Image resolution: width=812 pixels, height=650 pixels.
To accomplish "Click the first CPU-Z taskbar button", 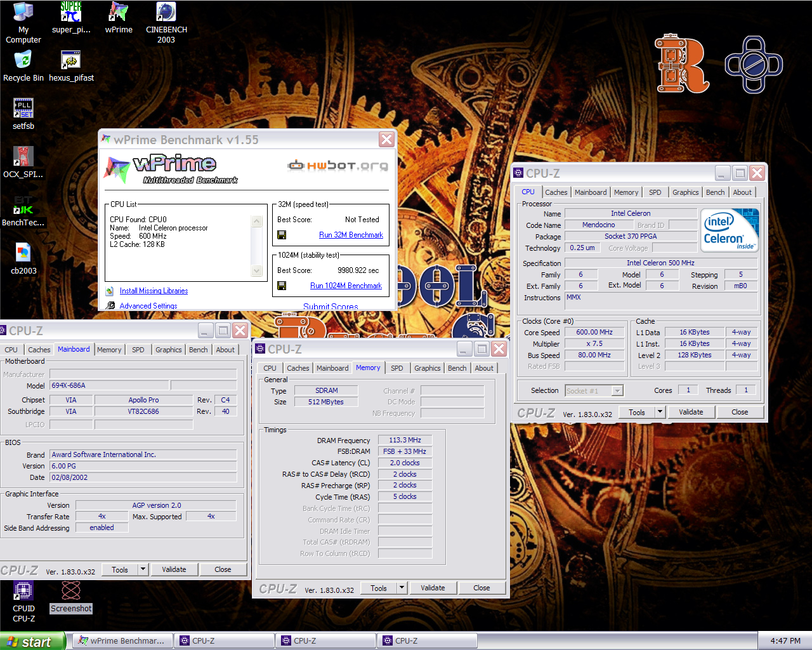I will tap(224, 641).
